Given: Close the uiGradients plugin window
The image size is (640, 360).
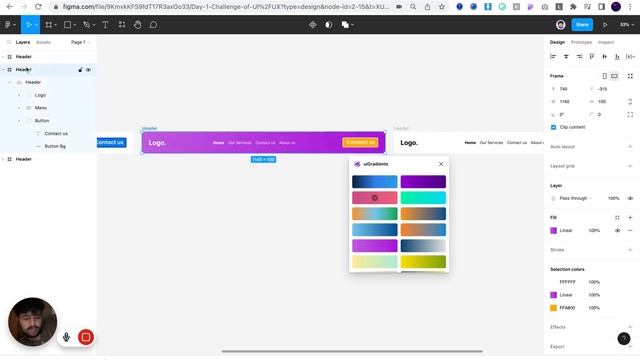Looking at the screenshot, I should 441,164.
